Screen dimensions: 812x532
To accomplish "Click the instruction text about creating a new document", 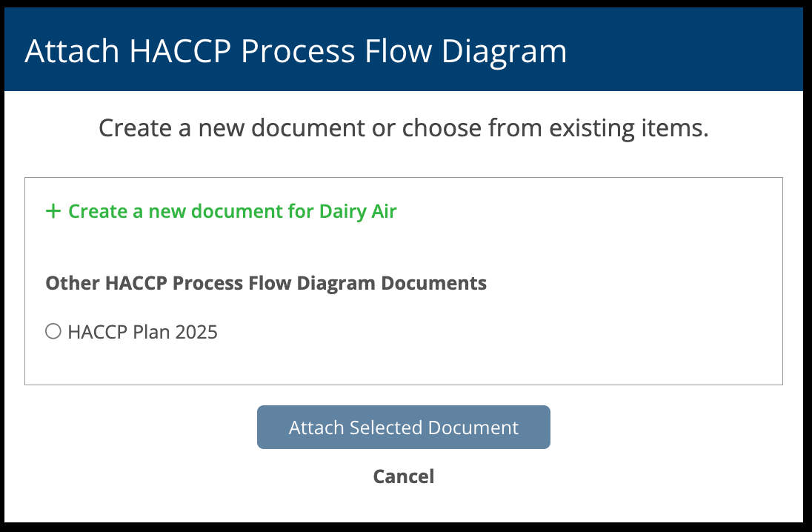I will click(x=404, y=128).
